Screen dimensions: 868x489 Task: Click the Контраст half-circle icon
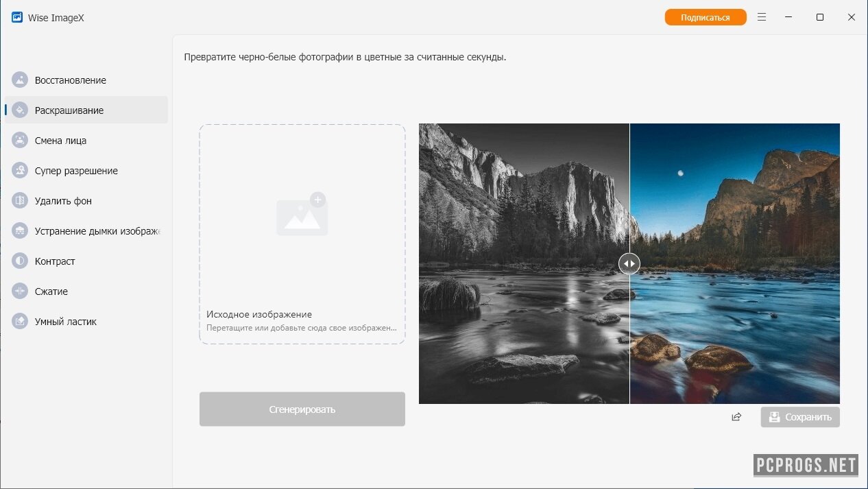[x=20, y=261]
